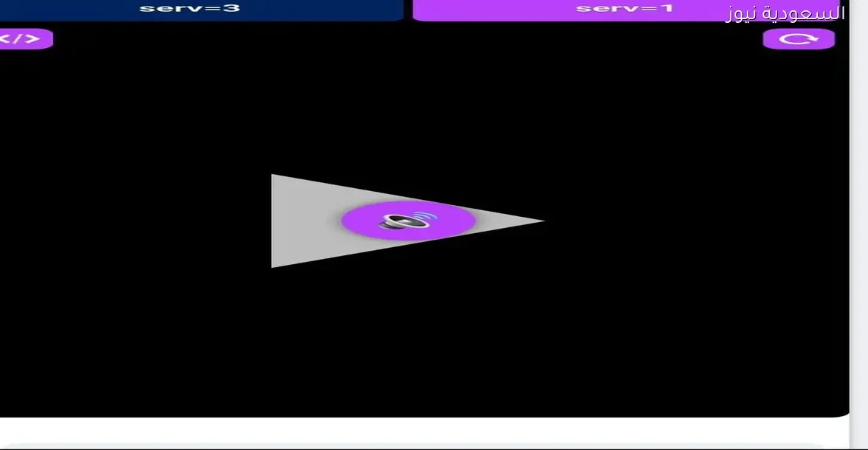This screenshot has height=450, width=868.
Task: Click the vertical scrollbar on the right edge
Action: pos(858,221)
